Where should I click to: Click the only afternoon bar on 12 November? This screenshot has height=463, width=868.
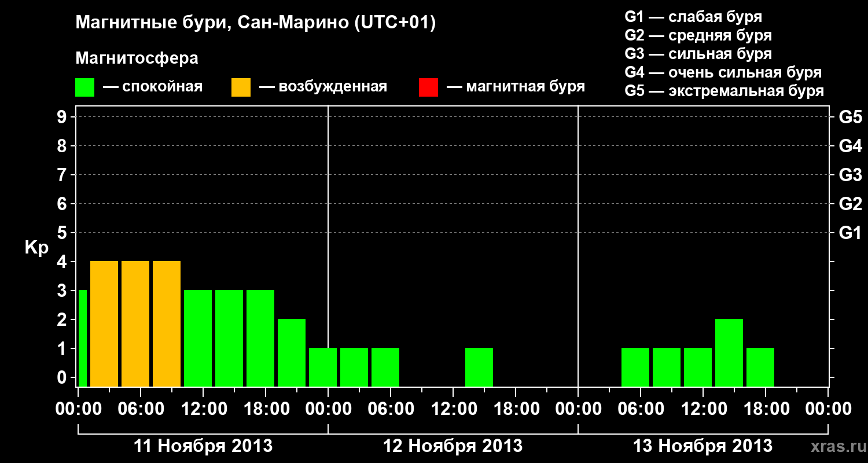point(479,367)
